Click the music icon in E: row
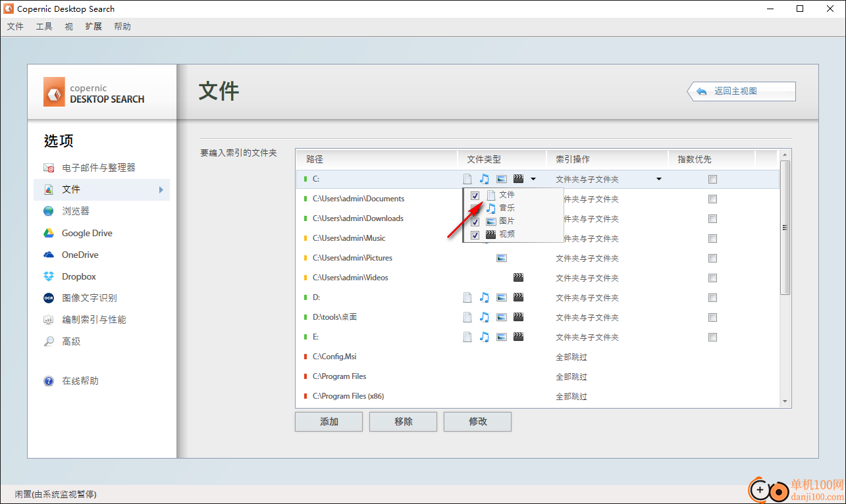This screenshot has width=846, height=504. (x=484, y=337)
